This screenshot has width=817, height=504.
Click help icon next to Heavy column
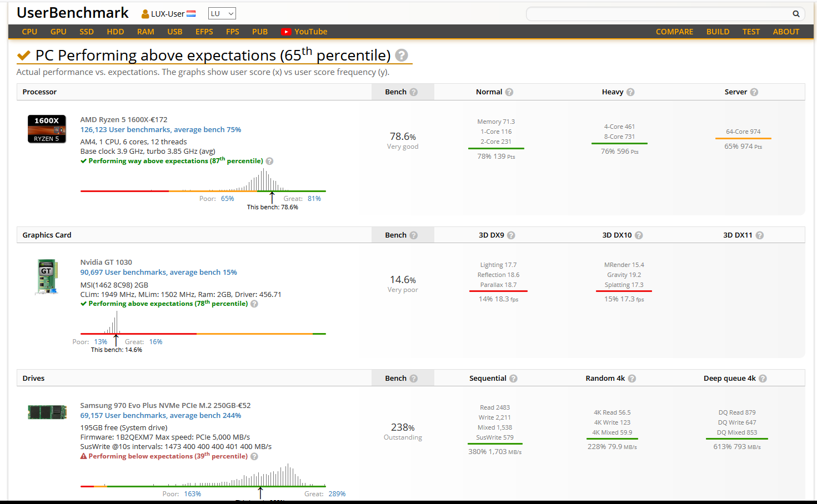tap(630, 92)
